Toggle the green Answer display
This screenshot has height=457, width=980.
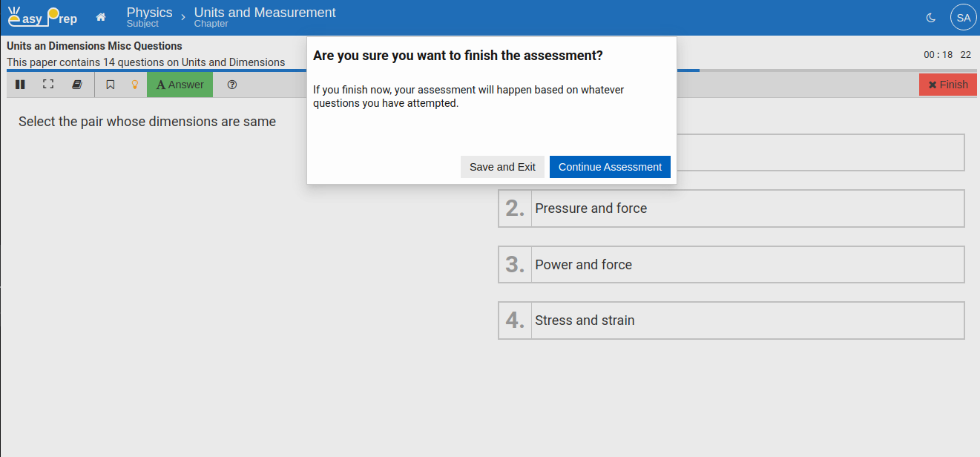click(x=179, y=84)
